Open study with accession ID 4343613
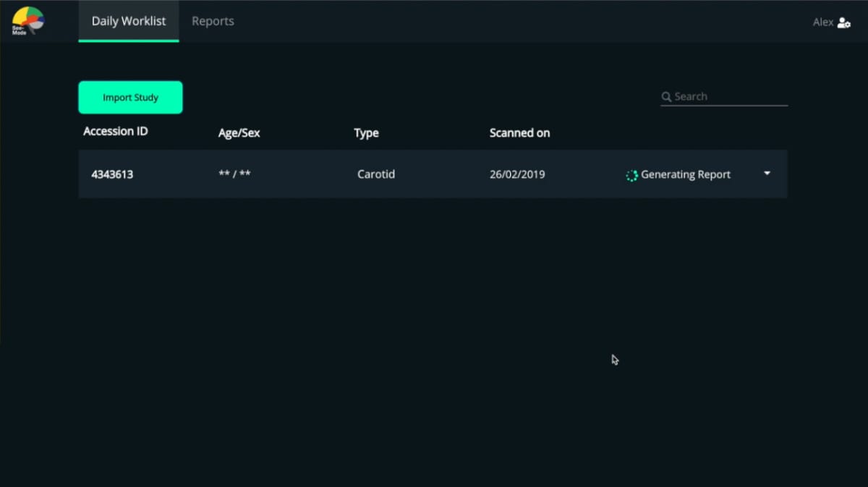 [x=112, y=174]
